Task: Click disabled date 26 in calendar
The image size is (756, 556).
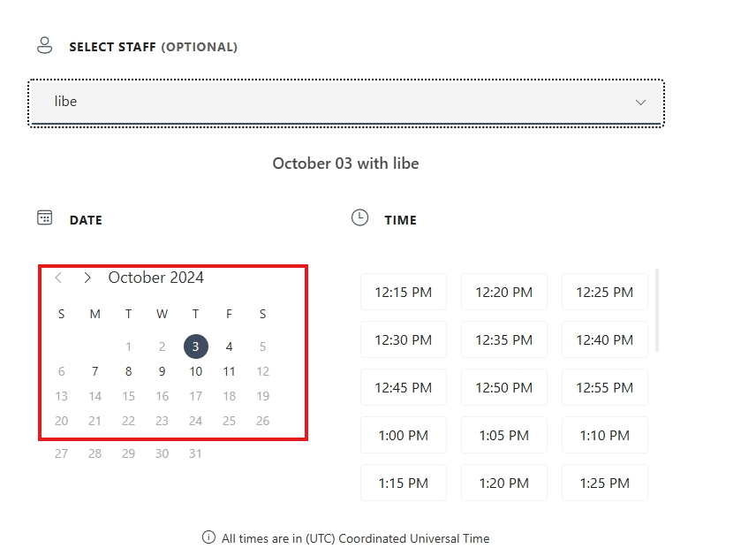Action: 263,421
